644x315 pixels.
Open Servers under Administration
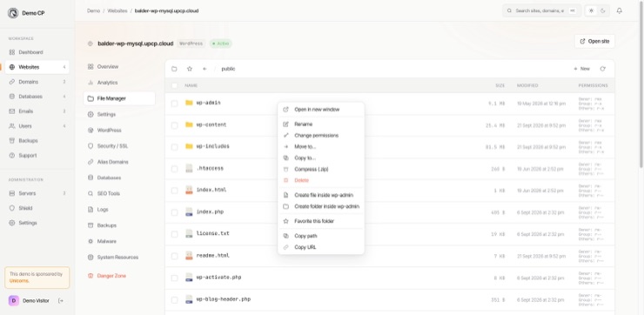click(x=37, y=193)
